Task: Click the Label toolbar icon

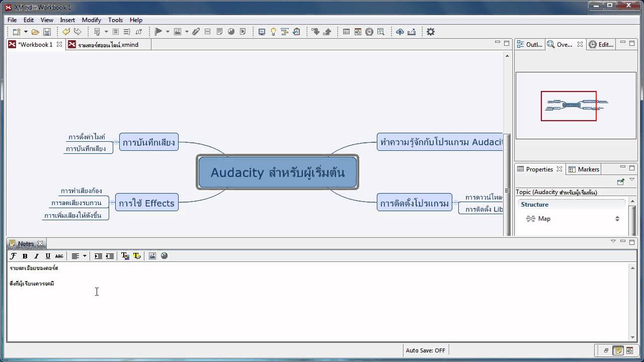Action: 208,32
